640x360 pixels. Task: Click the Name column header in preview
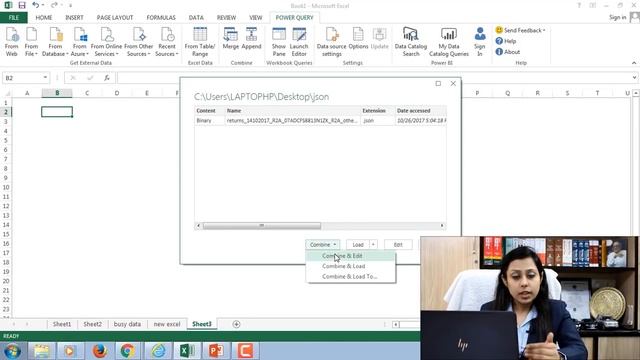pos(292,111)
